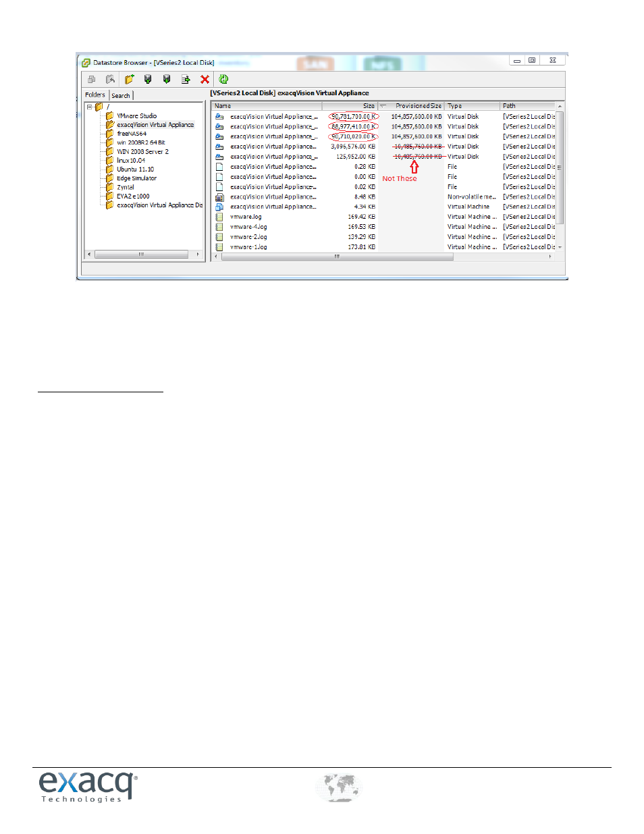The image size is (644, 834).
Task: Restore down the Datastore Browser window
Action: point(532,61)
